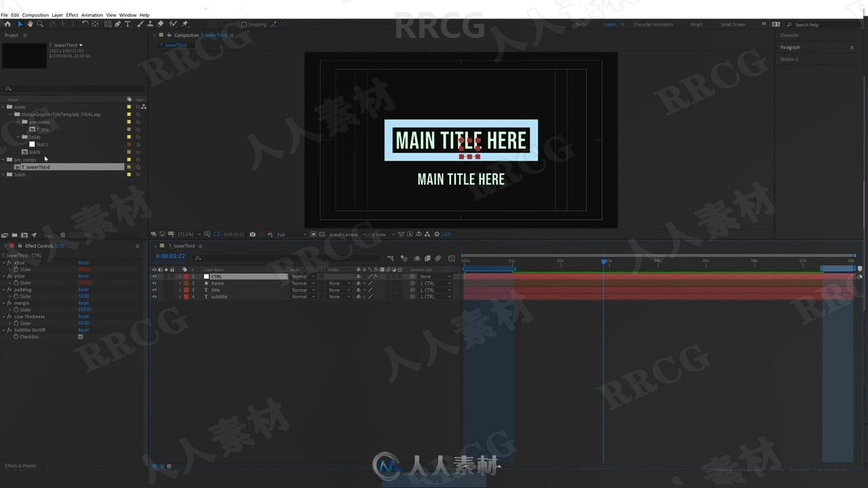This screenshot has height=488, width=868.
Task: Expand the CTRL layer properties
Action: click(x=180, y=277)
